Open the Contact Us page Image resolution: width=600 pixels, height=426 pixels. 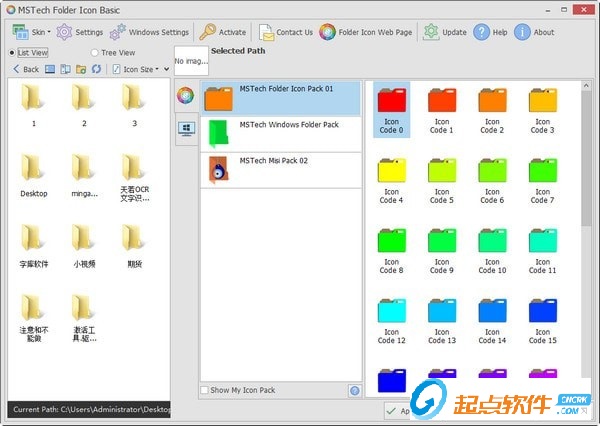[285, 32]
